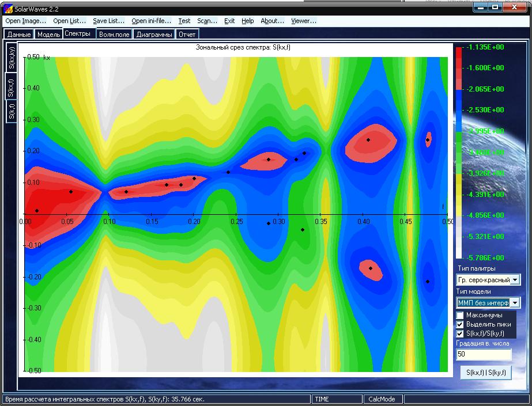Image resolution: width=532 pixels, height=406 pixels.
Task: Open the Open Image... menu
Action: (x=25, y=21)
